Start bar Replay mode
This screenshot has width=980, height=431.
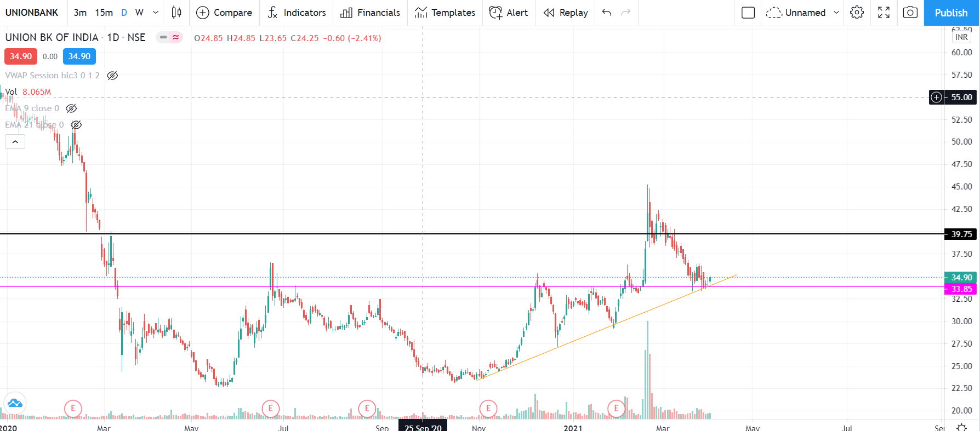coord(566,13)
